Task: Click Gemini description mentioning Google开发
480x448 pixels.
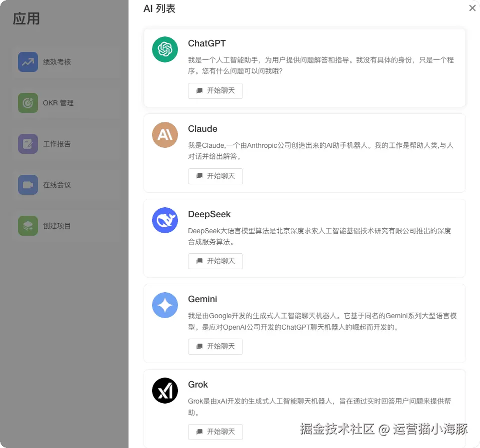Action: point(322,322)
